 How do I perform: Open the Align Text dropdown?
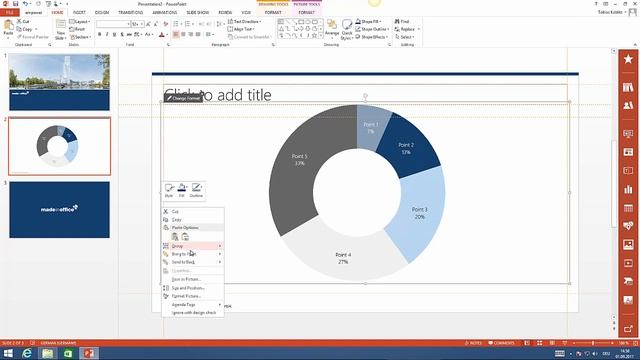pyautogui.click(x=241, y=29)
